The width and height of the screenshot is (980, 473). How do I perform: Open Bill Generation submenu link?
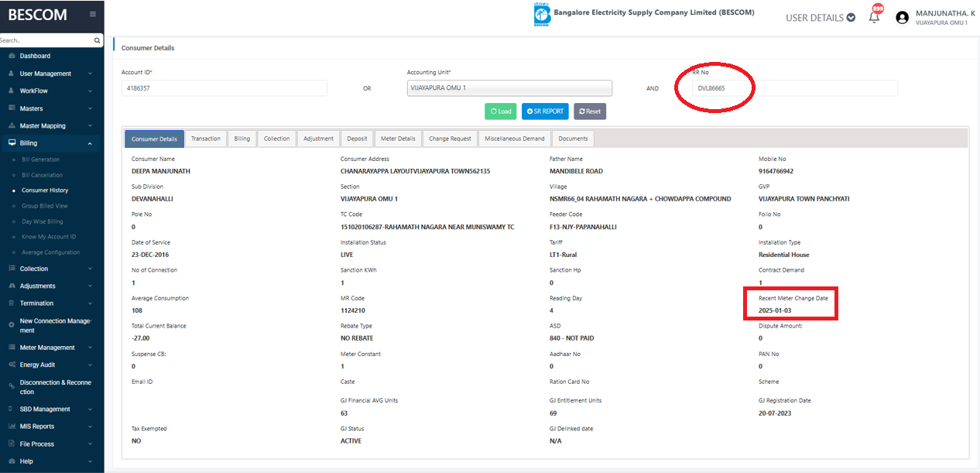pyautogui.click(x=40, y=159)
